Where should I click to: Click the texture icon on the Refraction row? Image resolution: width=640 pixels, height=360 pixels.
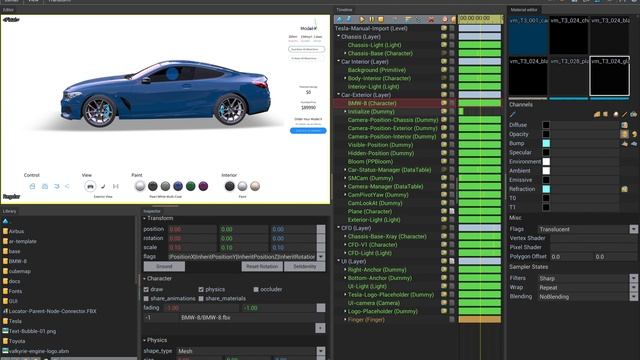[624, 189]
